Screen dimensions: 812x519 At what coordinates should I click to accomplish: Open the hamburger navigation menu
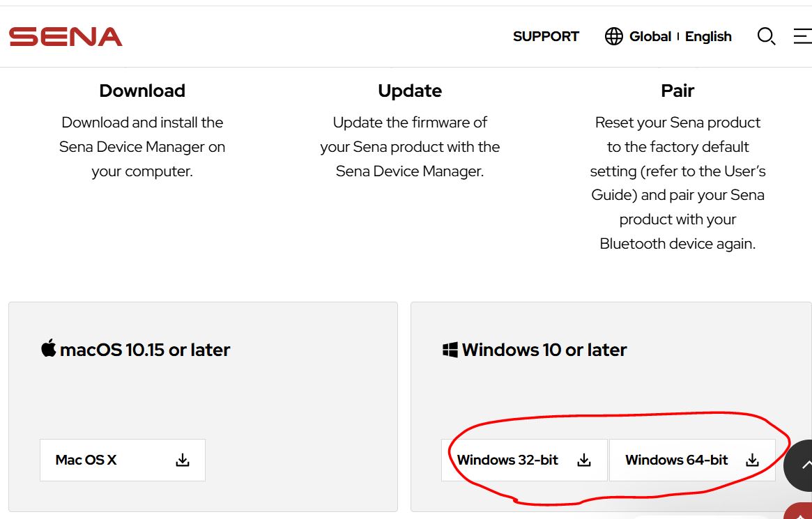coord(803,37)
